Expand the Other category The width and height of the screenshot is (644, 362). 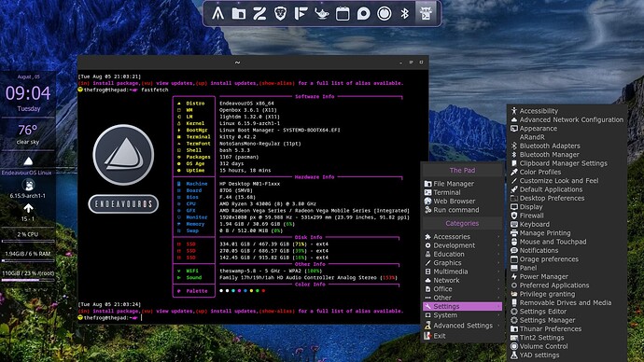(x=462, y=298)
